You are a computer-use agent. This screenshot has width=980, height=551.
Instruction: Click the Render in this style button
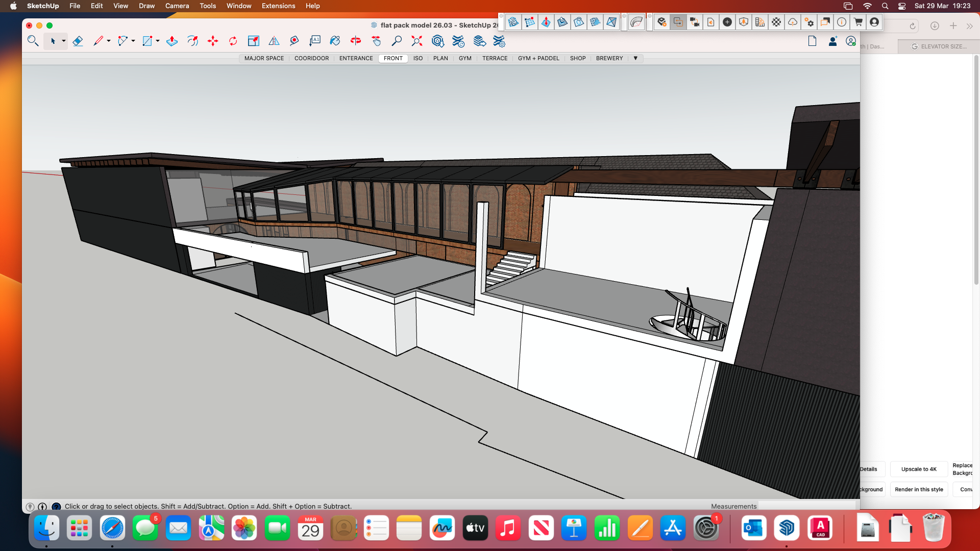[x=919, y=490]
